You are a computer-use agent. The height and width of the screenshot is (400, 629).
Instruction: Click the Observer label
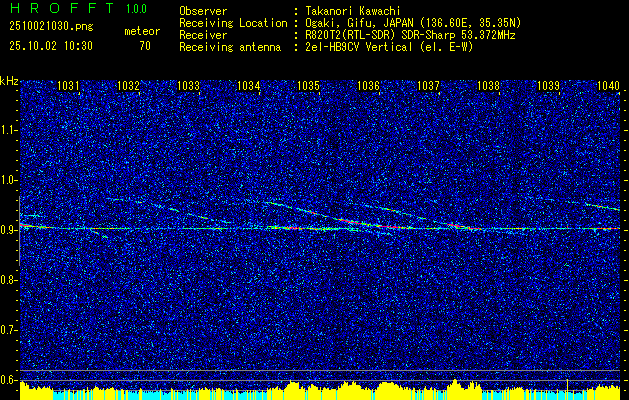click(203, 11)
